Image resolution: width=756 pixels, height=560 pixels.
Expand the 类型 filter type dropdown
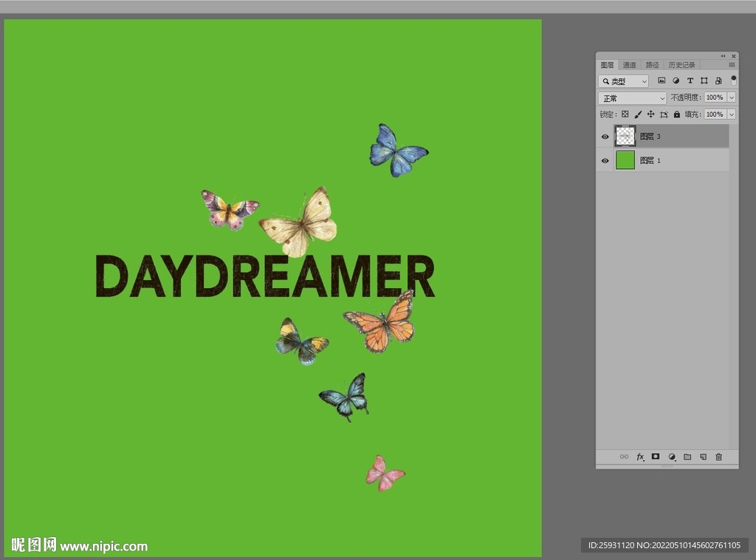(624, 81)
